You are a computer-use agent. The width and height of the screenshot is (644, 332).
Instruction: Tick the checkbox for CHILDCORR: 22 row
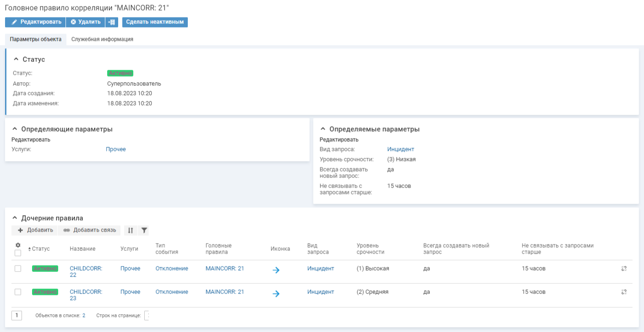(18, 269)
